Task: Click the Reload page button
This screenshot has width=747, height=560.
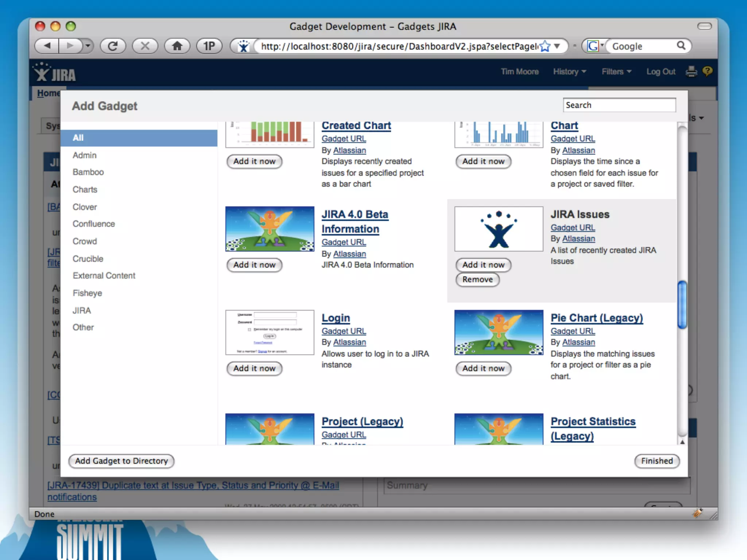Action: (x=113, y=46)
